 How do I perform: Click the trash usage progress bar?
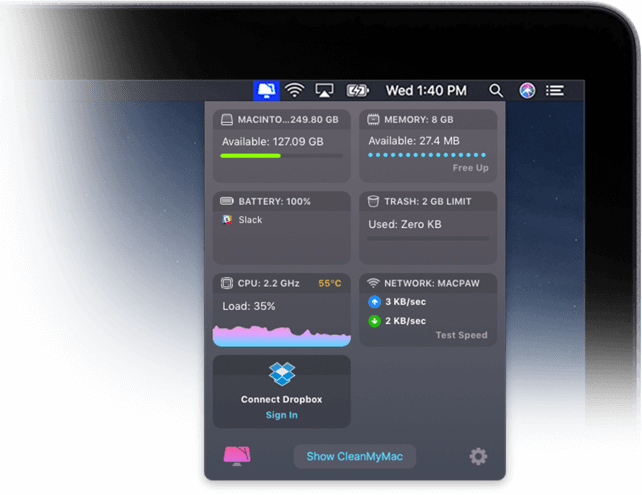tap(428, 238)
